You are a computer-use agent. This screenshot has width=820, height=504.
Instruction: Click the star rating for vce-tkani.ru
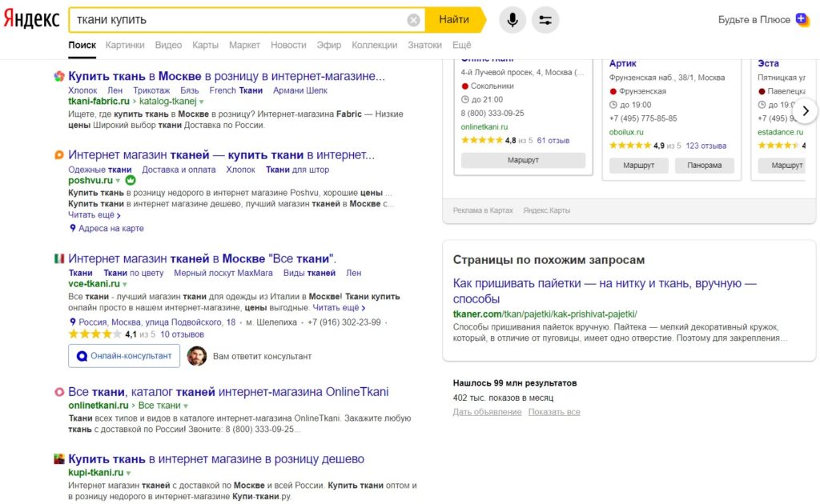pos(94,334)
